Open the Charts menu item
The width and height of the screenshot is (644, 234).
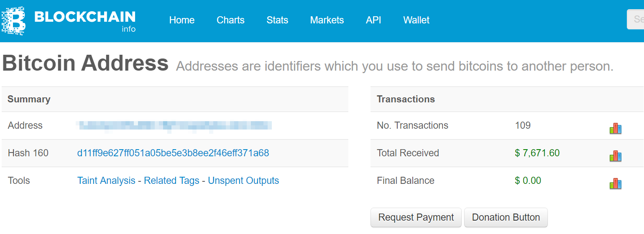(230, 20)
